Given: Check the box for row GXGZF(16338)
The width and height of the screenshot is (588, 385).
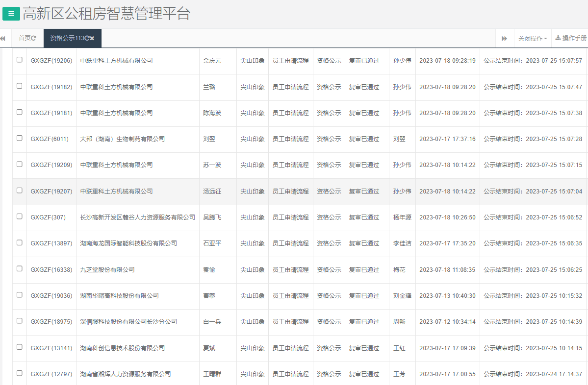Looking at the screenshot, I should pyautogui.click(x=20, y=268).
